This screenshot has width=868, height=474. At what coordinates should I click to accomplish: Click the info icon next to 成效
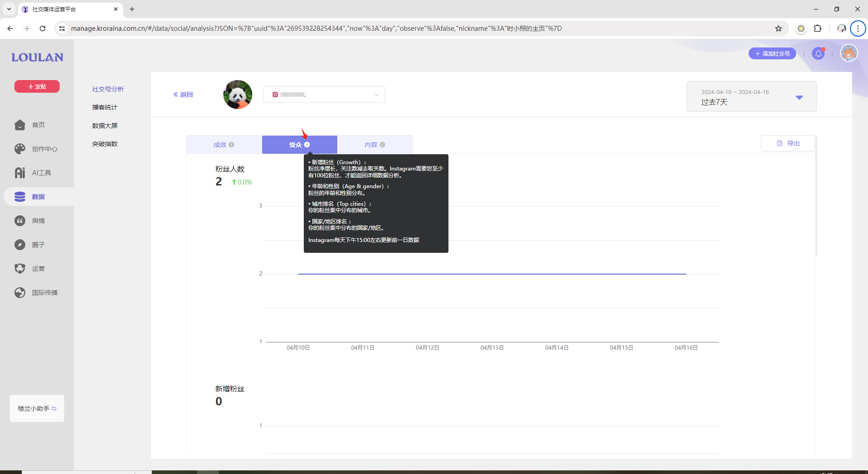tap(231, 145)
